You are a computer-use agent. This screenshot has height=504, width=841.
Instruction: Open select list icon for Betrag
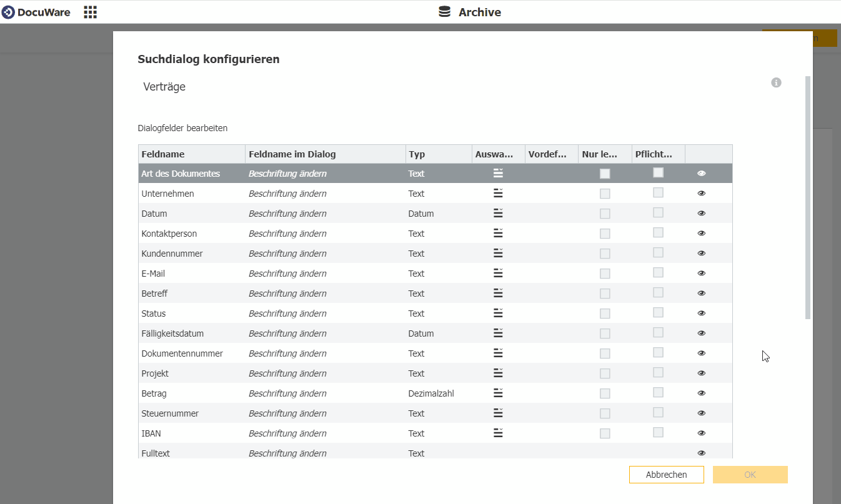click(498, 393)
